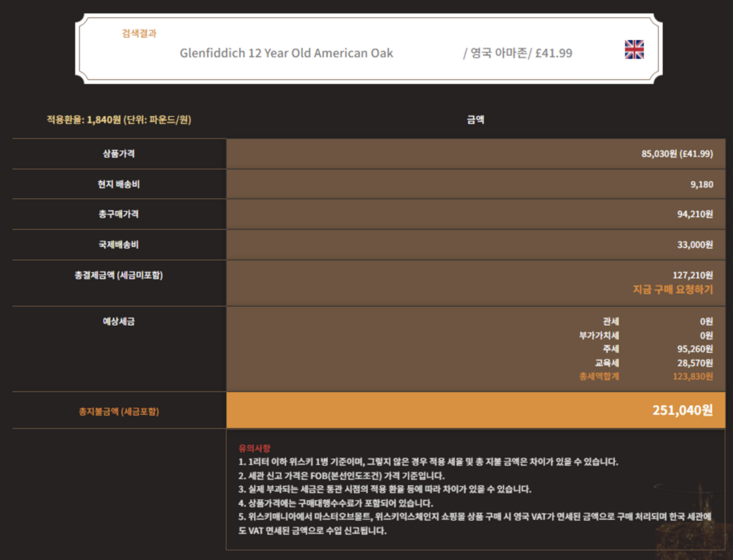Click the '관세' customs duty label
This screenshot has width=733, height=560.
click(611, 321)
